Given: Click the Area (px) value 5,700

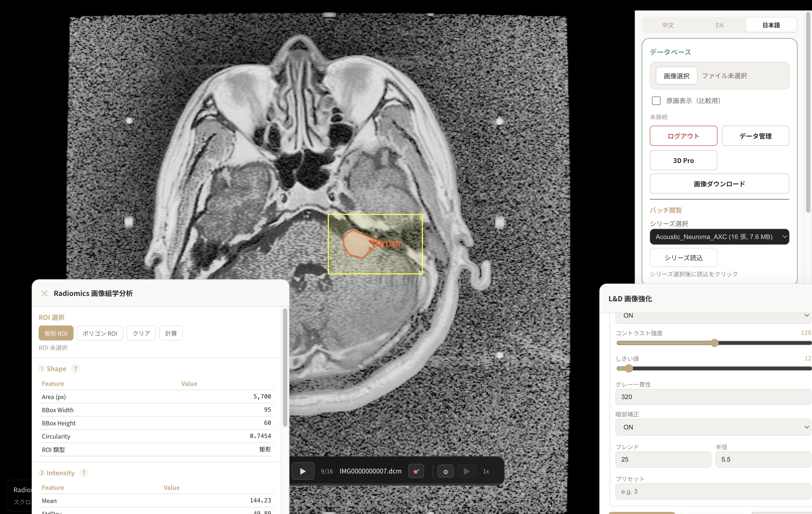Looking at the screenshot, I should coord(262,397).
